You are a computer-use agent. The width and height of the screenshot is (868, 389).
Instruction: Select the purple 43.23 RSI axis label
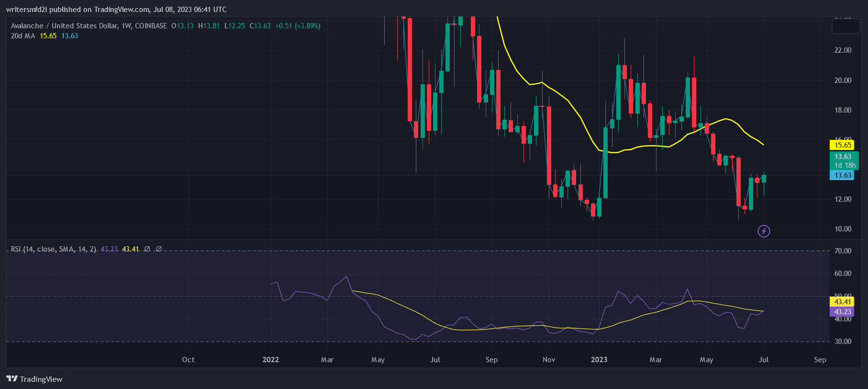[x=842, y=312]
